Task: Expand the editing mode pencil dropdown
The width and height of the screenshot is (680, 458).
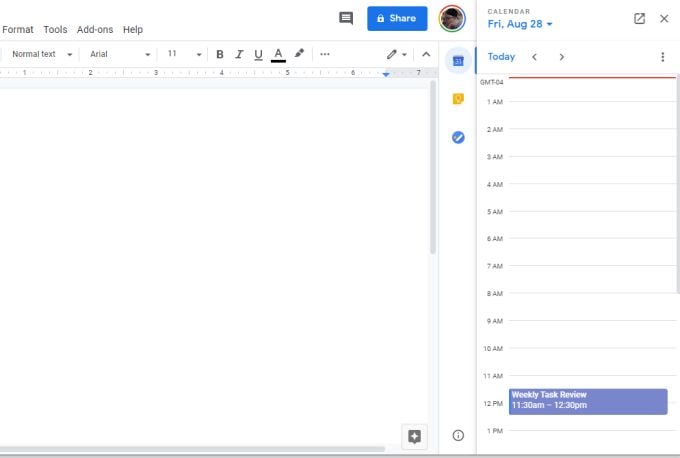Action: click(397, 54)
